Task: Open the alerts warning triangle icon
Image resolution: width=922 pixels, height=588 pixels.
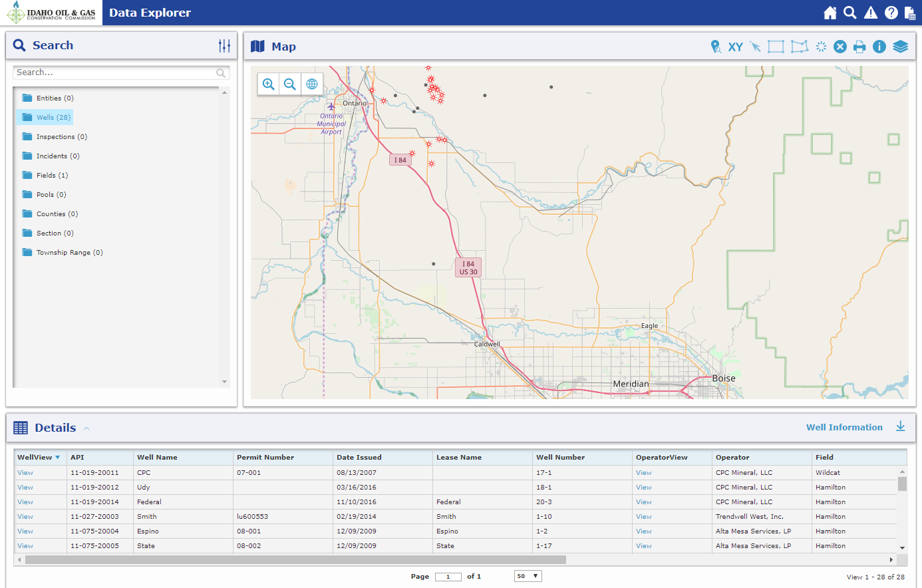Action: point(871,12)
